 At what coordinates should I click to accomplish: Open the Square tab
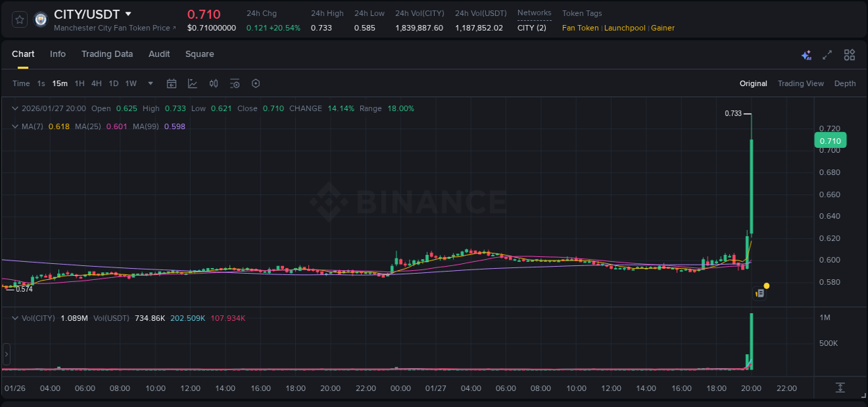199,53
